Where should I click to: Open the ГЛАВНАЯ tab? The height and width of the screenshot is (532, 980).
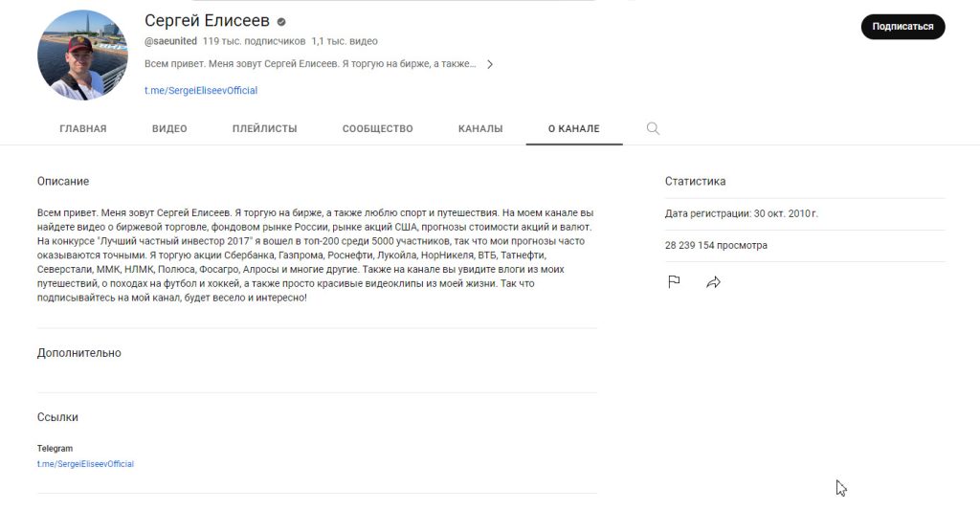coord(83,128)
